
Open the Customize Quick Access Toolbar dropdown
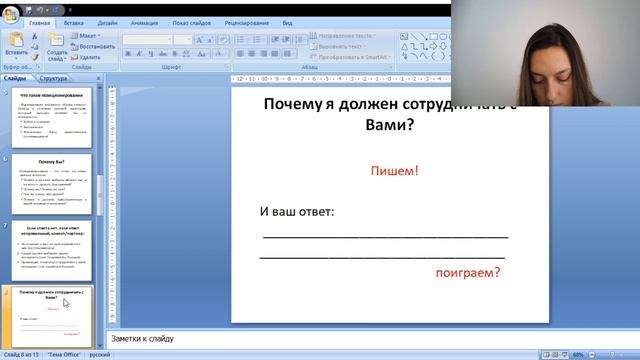click(x=70, y=10)
